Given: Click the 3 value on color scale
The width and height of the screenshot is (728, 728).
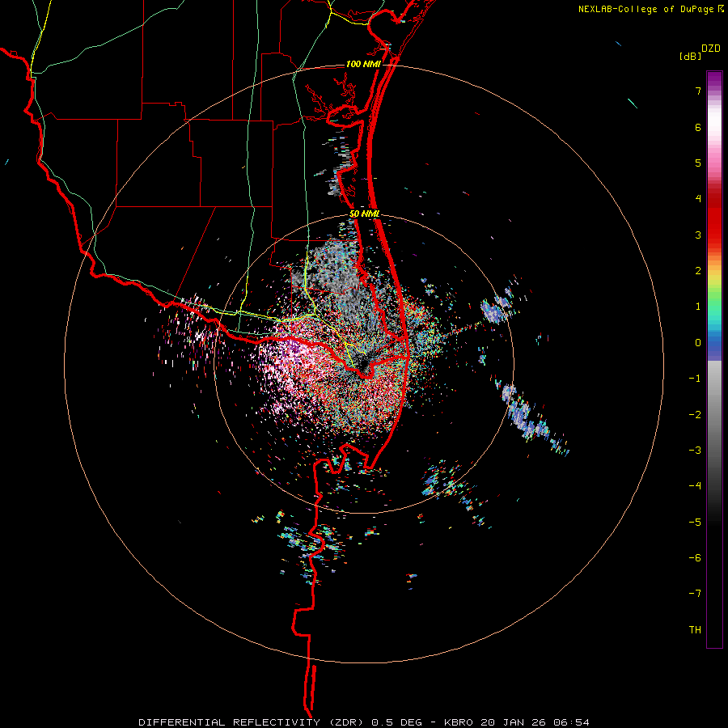Looking at the screenshot, I should [698, 235].
